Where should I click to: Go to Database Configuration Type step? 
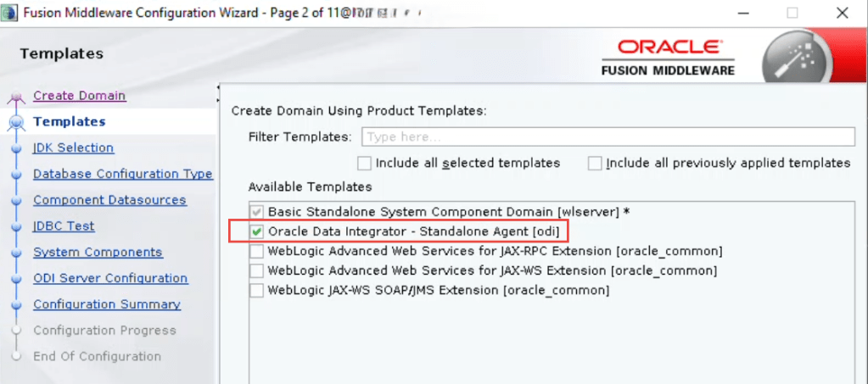click(x=123, y=174)
